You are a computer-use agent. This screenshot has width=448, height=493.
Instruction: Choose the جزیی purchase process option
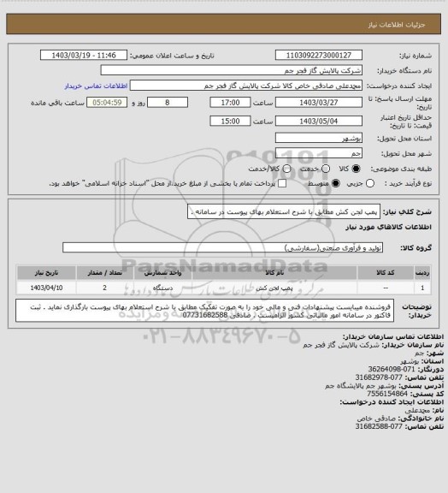pos(370,183)
